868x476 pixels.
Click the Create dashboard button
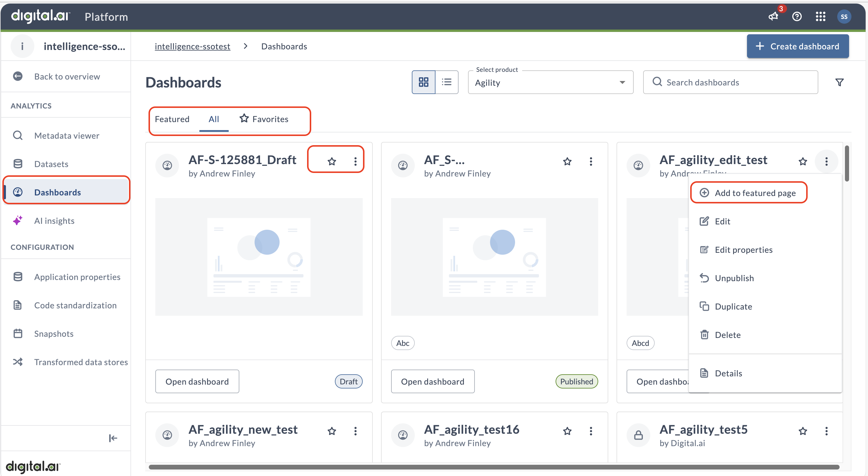798,46
